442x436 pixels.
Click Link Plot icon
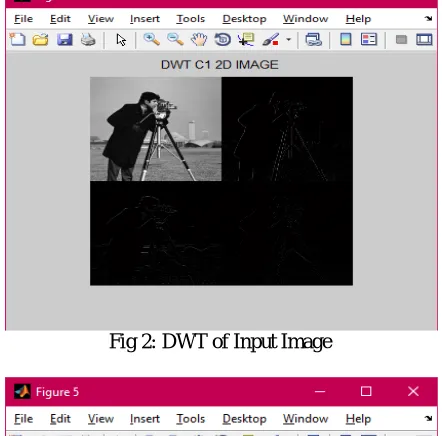(x=313, y=39)
